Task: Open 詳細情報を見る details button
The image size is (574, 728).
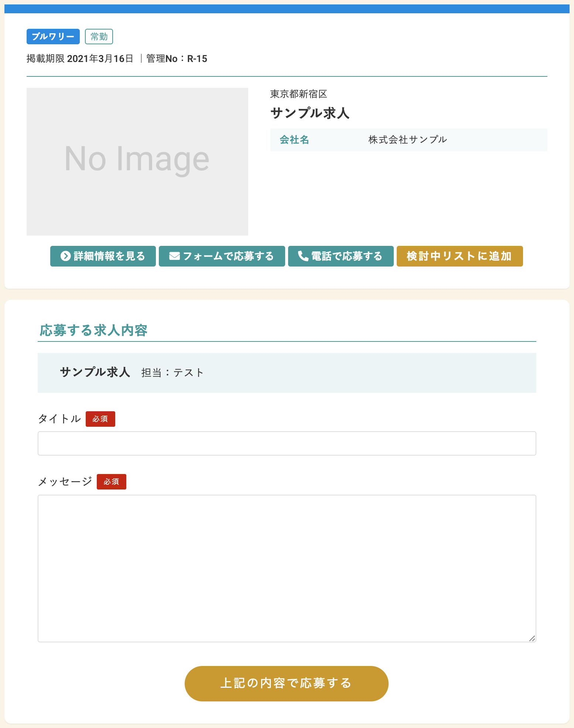Action: pos(103,256)
